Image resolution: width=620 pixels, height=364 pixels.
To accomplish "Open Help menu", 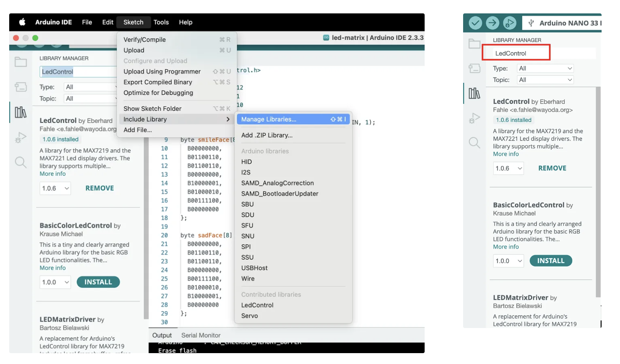I will 186,22.
